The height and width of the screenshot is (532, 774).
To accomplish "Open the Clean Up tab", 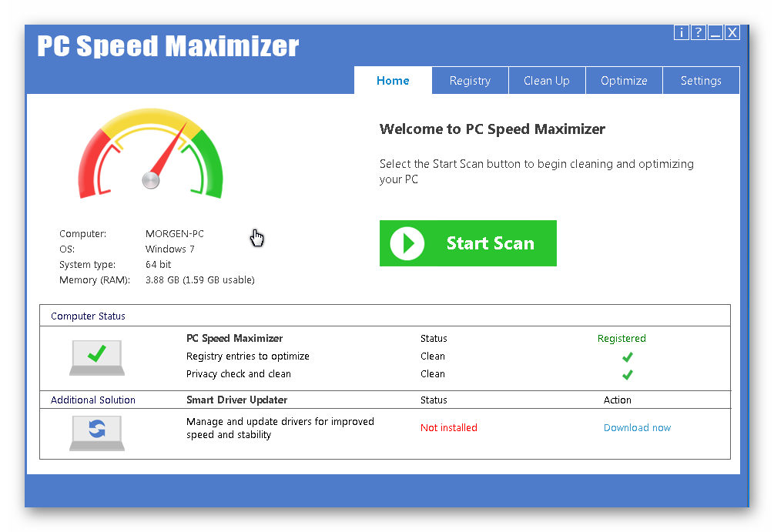I will pos(547,80).
